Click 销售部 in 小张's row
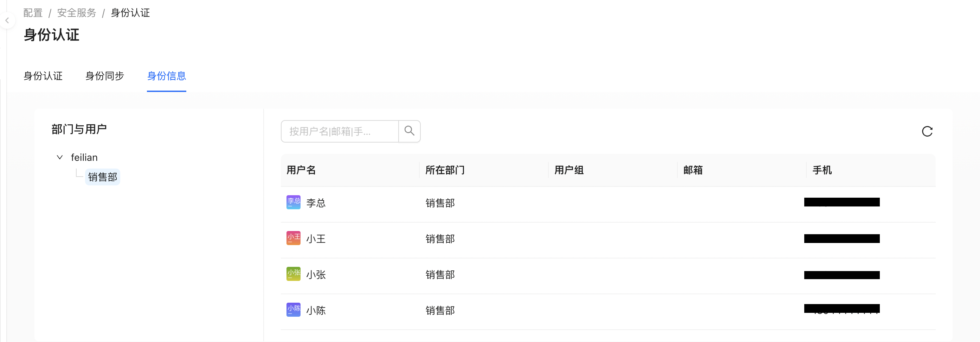 440,274
